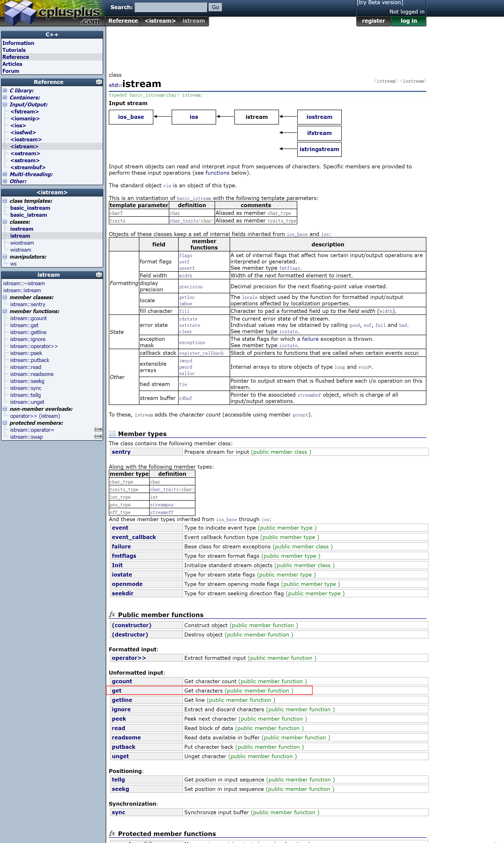Toggle the istream panel pin icon

pos(99,275)
